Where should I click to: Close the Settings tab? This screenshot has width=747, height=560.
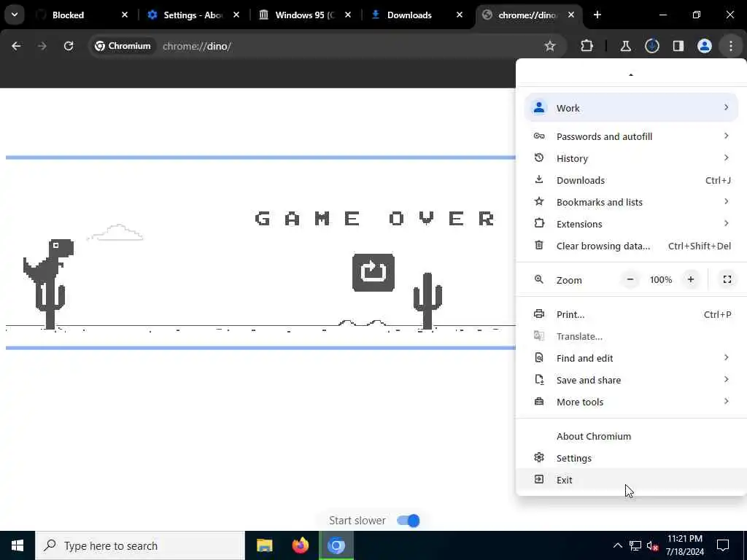(x=236, y=15)
